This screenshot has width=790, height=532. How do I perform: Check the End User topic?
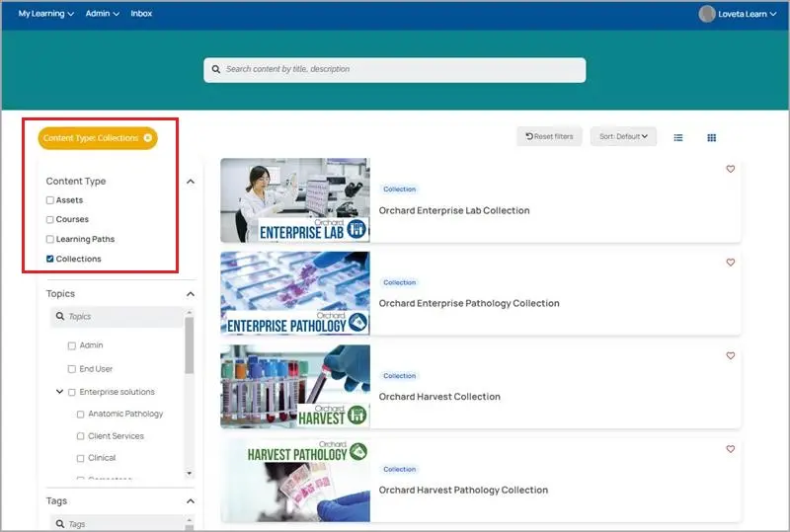point(71,369)
